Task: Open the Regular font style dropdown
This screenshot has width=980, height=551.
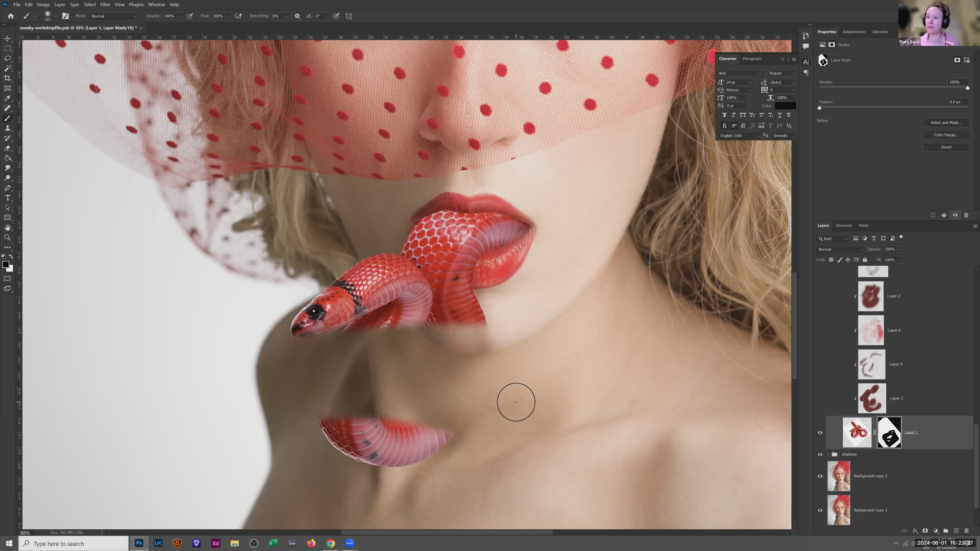Action: pyautogui.click(x=781, y=73)
